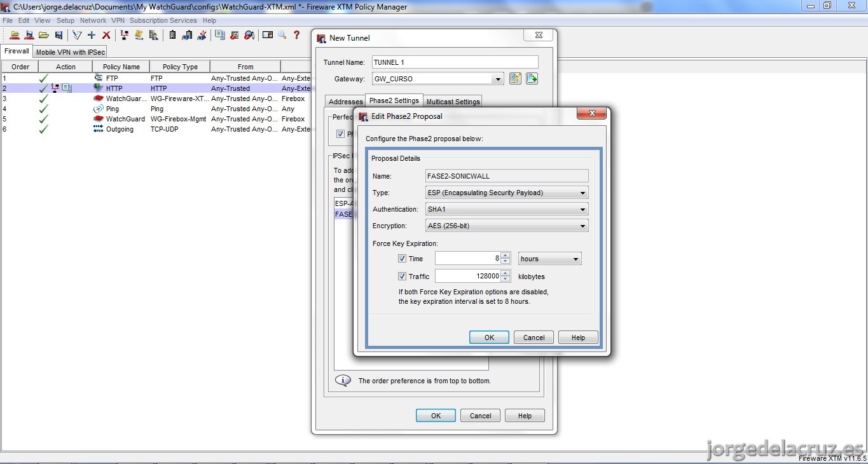Click the open-from-Firebox toolbar icon (first icon)

(14, 35)
